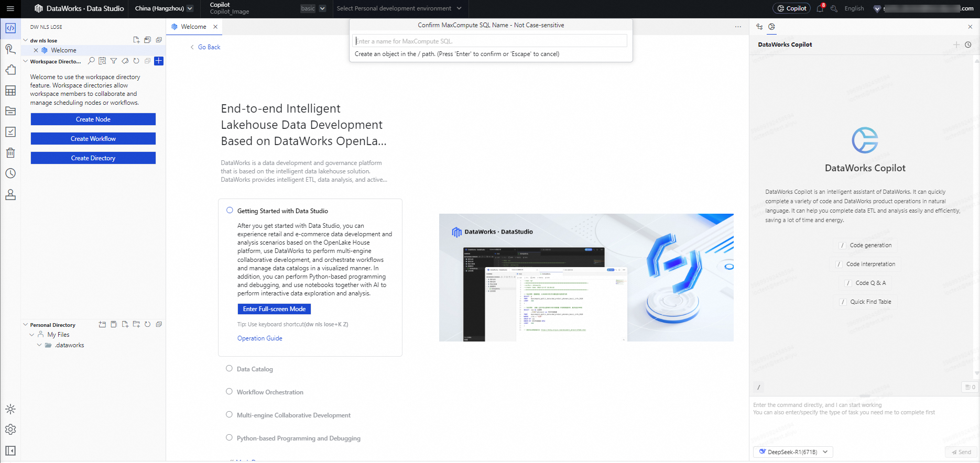Open the table grid icon in sidebar
This screenshot has height=463, width=980.
click(10, 91)
